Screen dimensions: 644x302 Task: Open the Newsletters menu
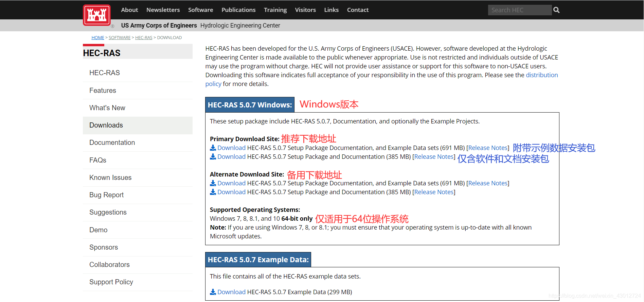coord(163,10)
